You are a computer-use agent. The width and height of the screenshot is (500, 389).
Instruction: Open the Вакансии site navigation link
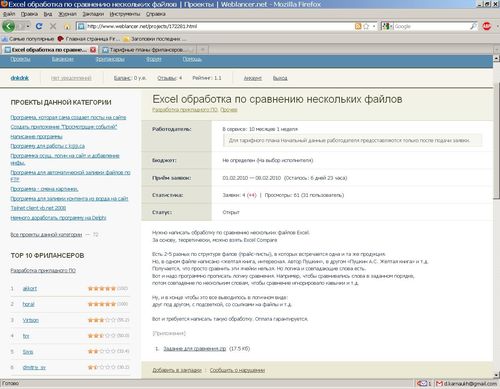[x=63, y=59]
